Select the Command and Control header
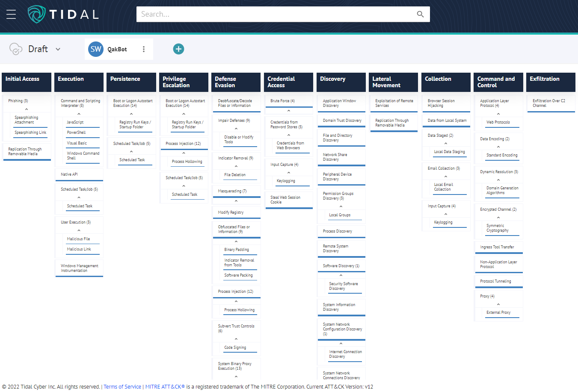Viewport: 578px width, 392px height. (498, 82)
